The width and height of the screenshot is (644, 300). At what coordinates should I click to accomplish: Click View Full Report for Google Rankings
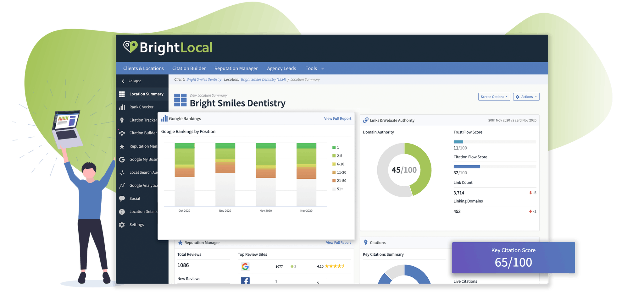(x=337, y=118)
